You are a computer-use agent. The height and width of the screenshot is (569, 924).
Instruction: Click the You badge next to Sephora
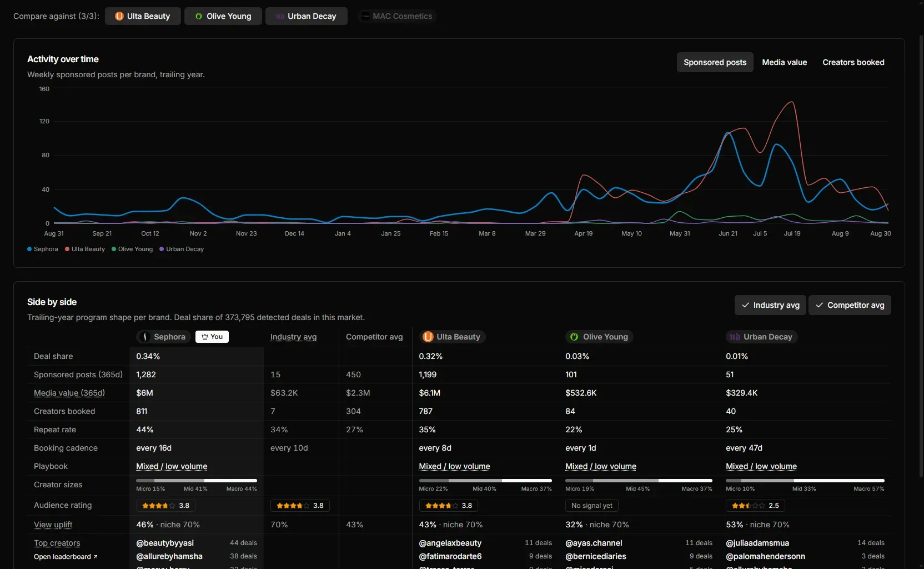[x=212, y=337]
